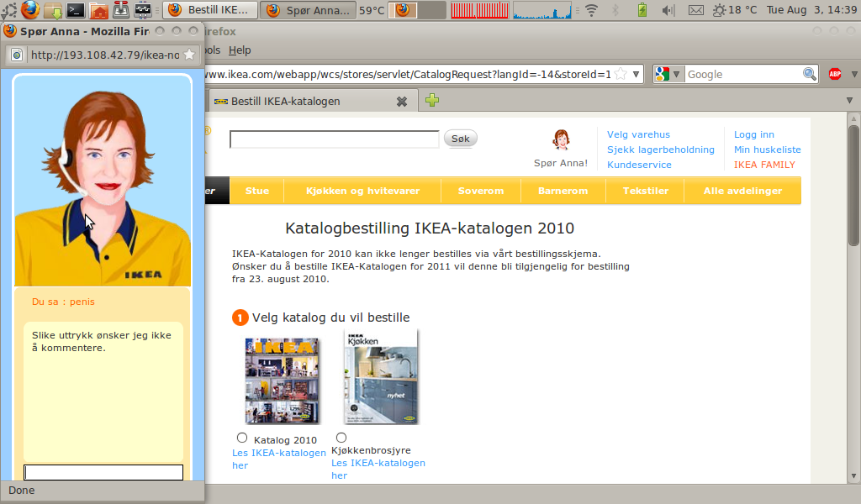Click the page vertical scrollbar thumb
This screenshot has width=861, height=504.
pos(853,186)
